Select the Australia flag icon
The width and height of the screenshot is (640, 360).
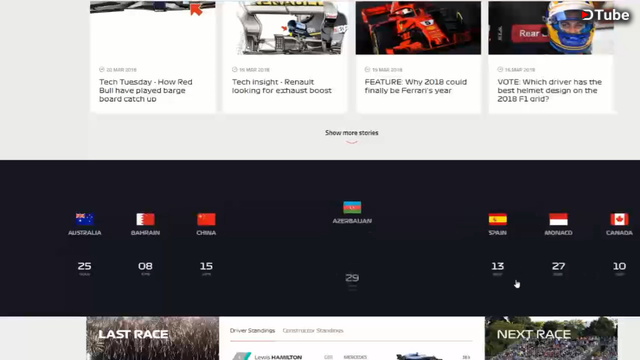point(84,219)
